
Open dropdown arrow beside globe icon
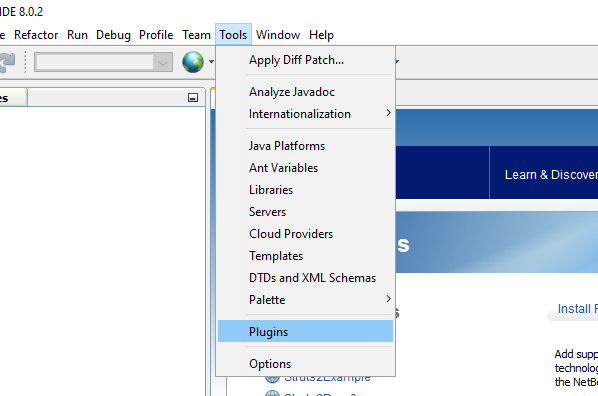pos(211,62)
